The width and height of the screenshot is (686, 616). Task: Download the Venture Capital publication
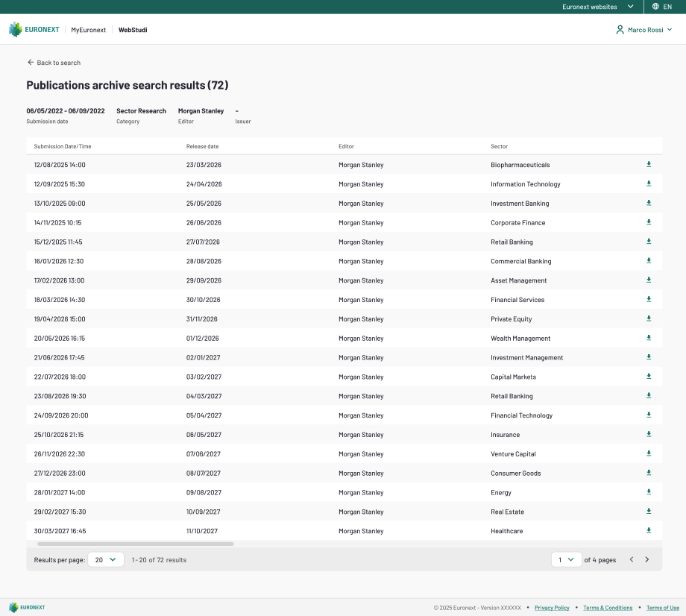pyautogui.click(x=649, y=453)
